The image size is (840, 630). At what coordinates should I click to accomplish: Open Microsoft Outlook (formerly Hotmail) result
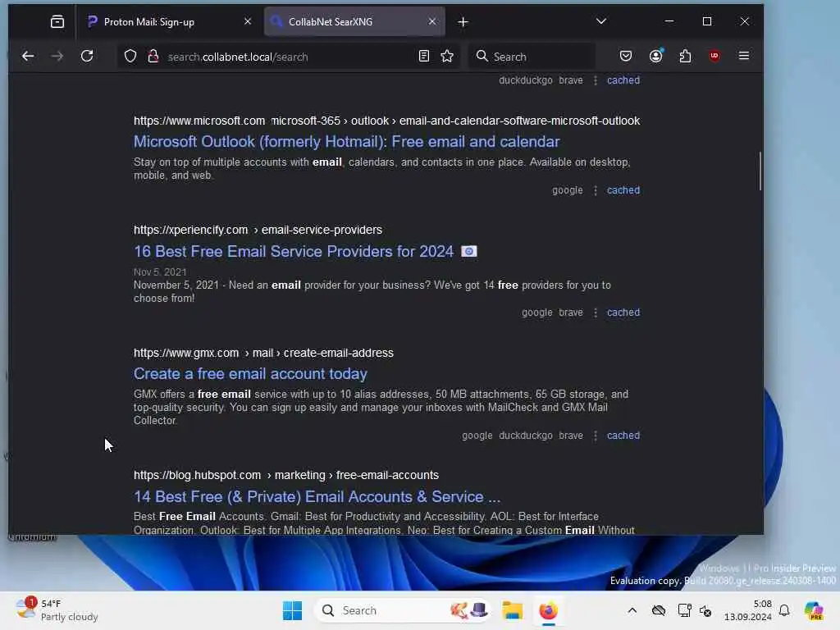click(347, 141)
